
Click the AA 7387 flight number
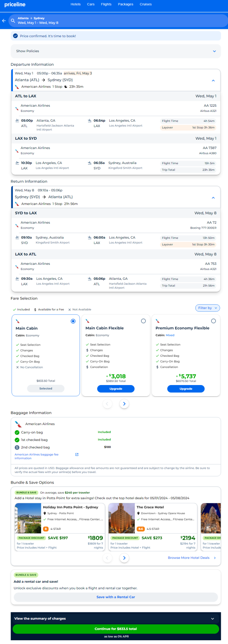[x=210, y=148]
